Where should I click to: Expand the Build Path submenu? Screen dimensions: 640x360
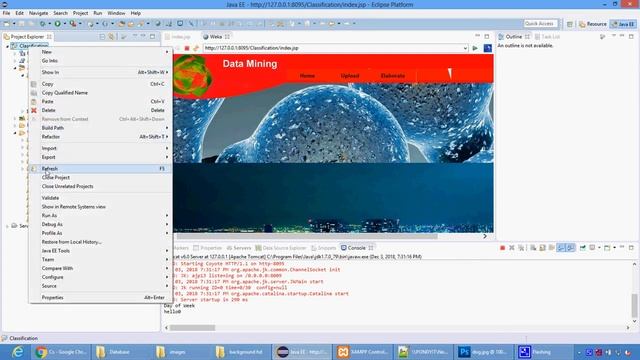[100, 128]
